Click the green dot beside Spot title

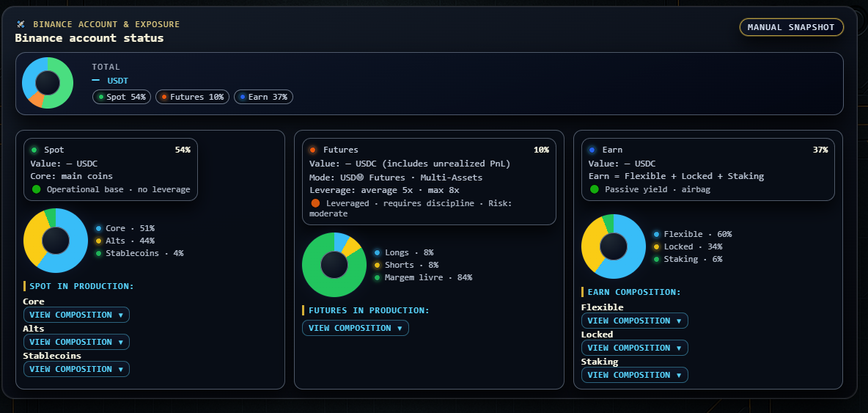pos(34,150)
